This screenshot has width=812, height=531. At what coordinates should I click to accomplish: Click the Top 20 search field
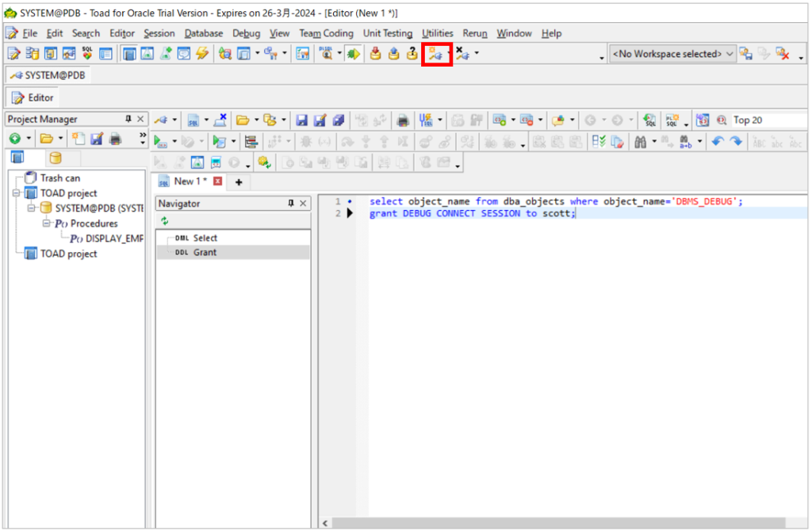point(768,120)
